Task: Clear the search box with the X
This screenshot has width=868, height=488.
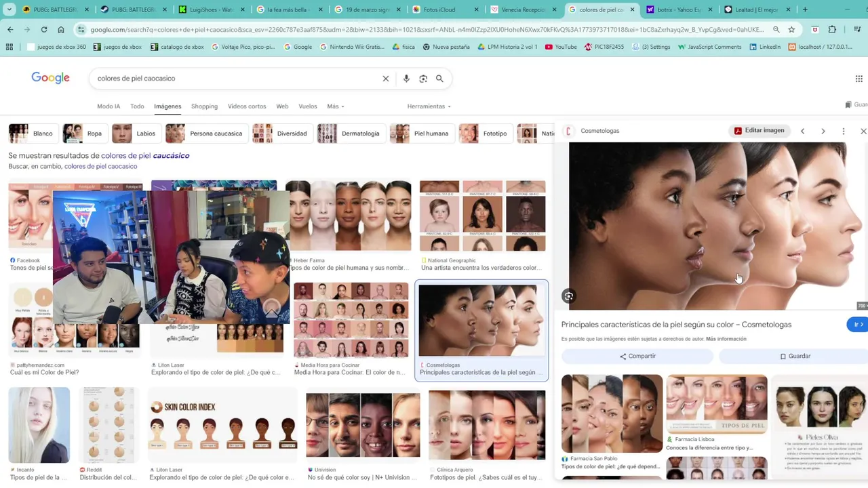Action: point(386,79)
